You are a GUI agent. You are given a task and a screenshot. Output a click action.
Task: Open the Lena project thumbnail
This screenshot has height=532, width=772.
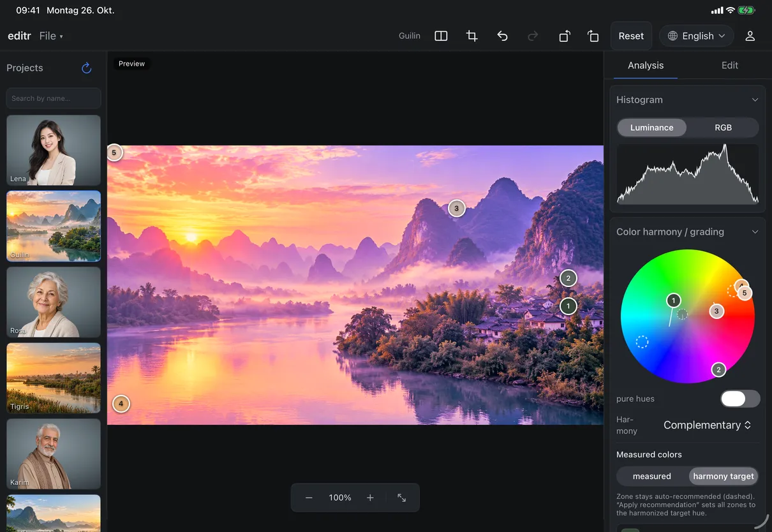click(x=54, y=151)
